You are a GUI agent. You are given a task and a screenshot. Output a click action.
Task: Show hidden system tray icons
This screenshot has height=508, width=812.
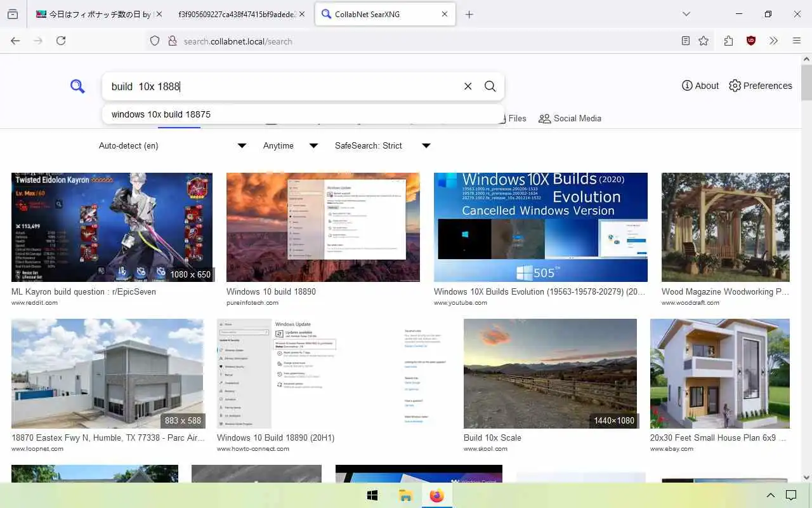[771, 495]
